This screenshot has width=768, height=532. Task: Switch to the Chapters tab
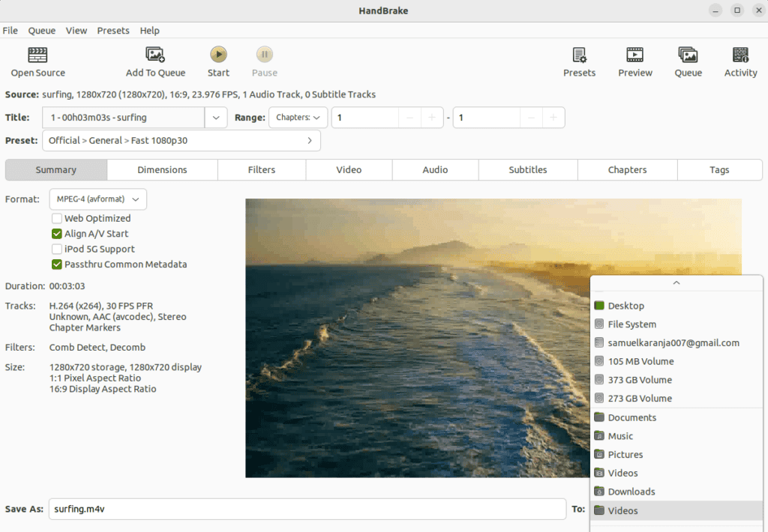pyautogui.click(x=628, y=170)
